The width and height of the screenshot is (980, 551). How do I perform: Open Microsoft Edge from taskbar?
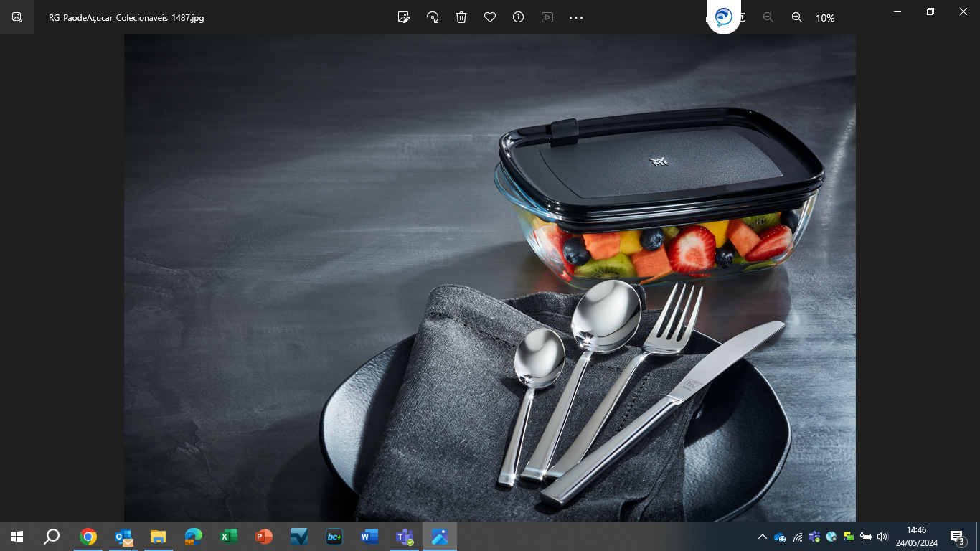click(194, 537)
